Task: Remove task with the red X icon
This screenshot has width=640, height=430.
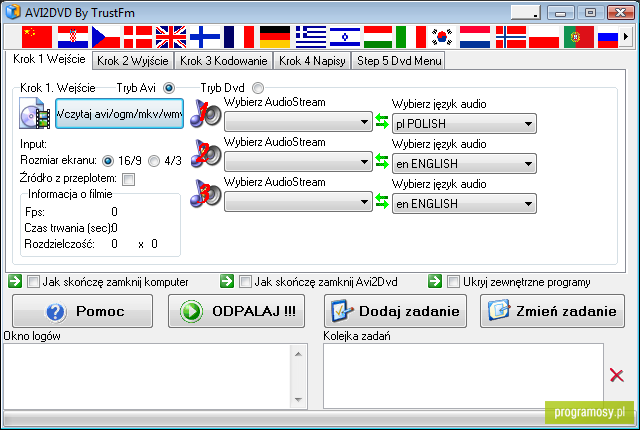Action: tap(616, 375)
